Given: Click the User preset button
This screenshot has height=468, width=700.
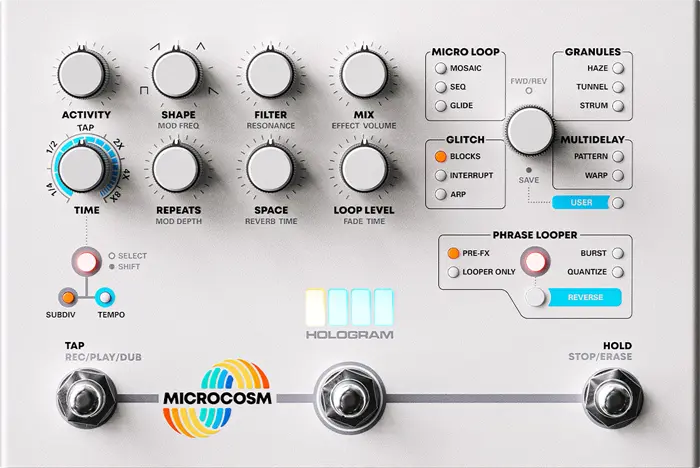Looking at the screenshot, I should coord(581,202).
